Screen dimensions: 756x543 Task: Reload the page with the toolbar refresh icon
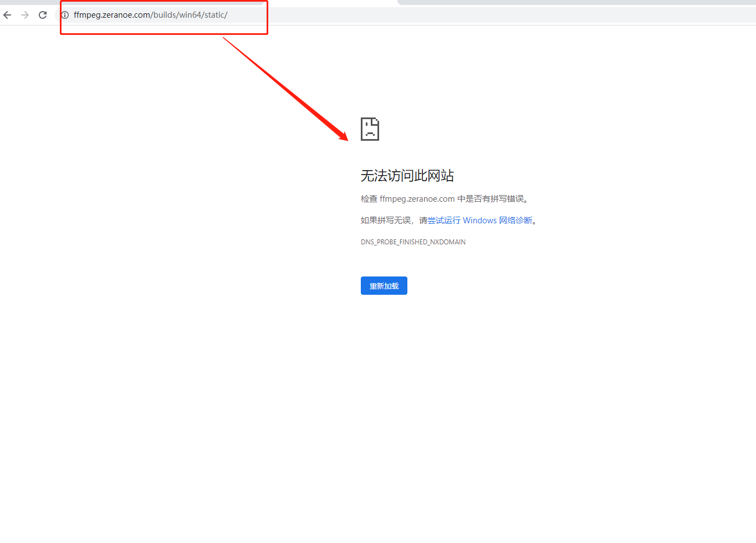[43, 15]
